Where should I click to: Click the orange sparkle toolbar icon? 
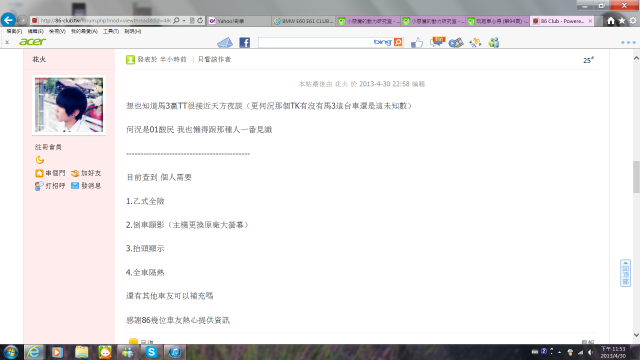[475, 42]
